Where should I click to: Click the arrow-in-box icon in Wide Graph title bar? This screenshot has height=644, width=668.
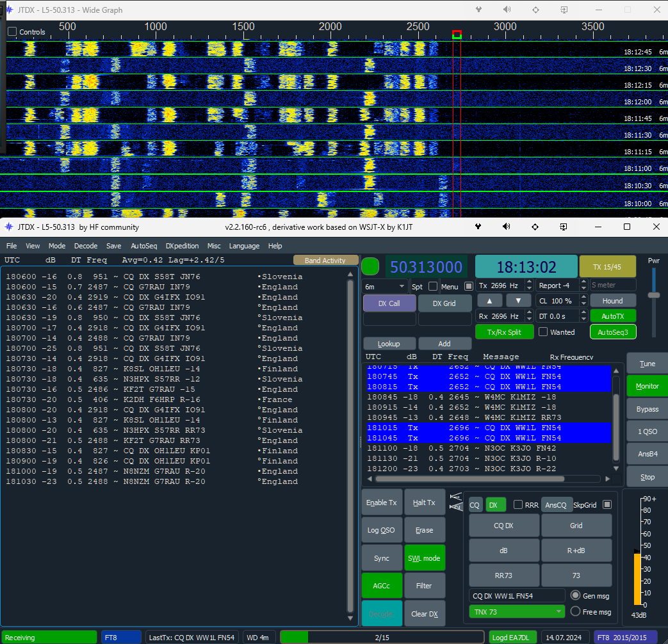564,10
